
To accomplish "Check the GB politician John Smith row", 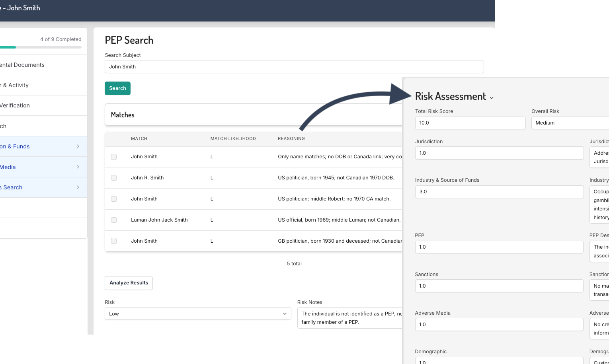I will 114,241.
